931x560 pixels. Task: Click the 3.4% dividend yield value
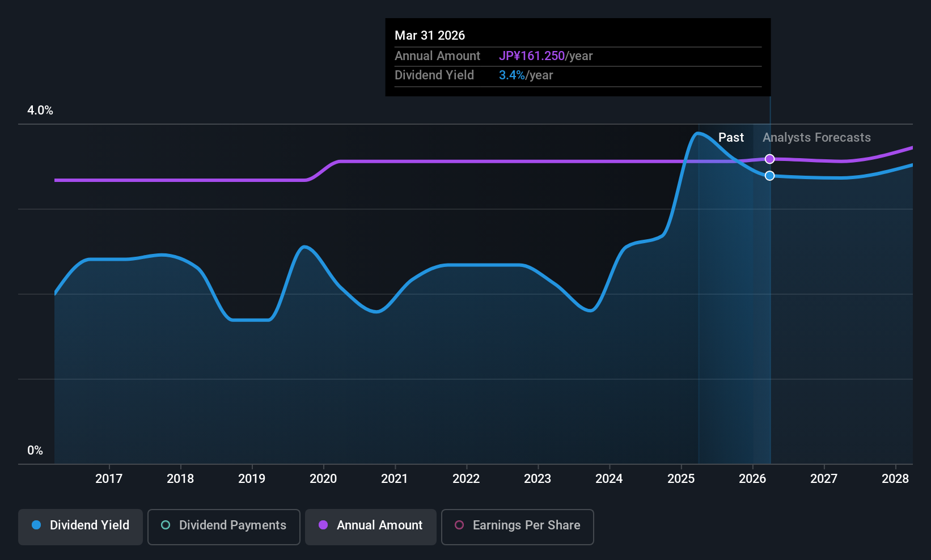pyautogui.click(x=512, y=75)
